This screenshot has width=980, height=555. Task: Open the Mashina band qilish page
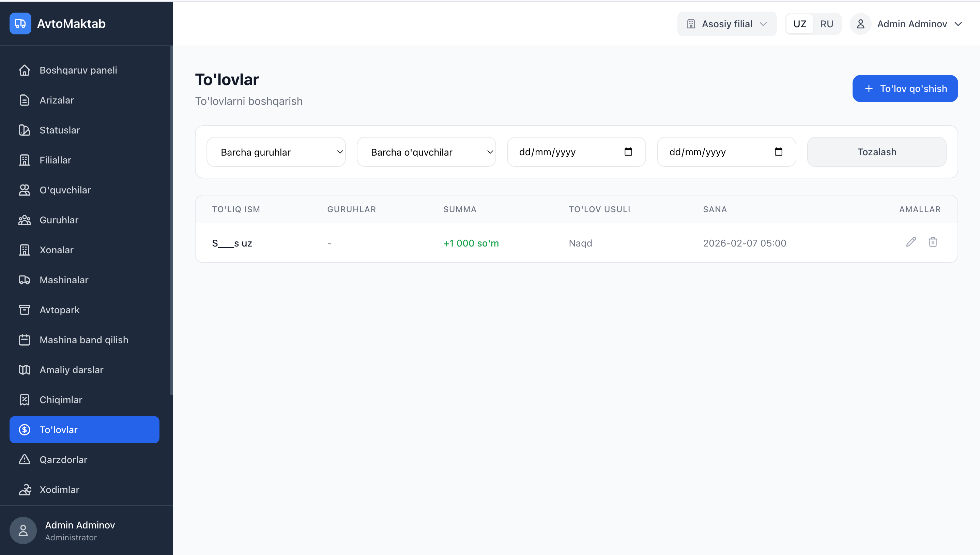point(83,339)
